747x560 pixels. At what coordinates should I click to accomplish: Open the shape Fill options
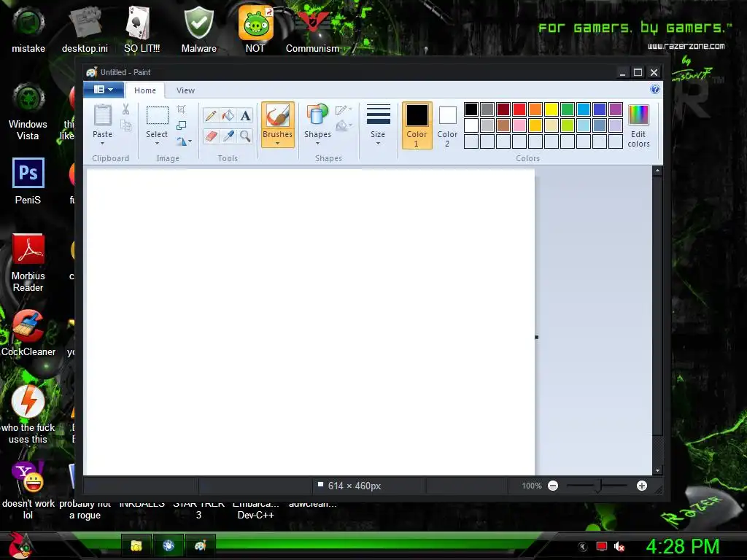344,125
